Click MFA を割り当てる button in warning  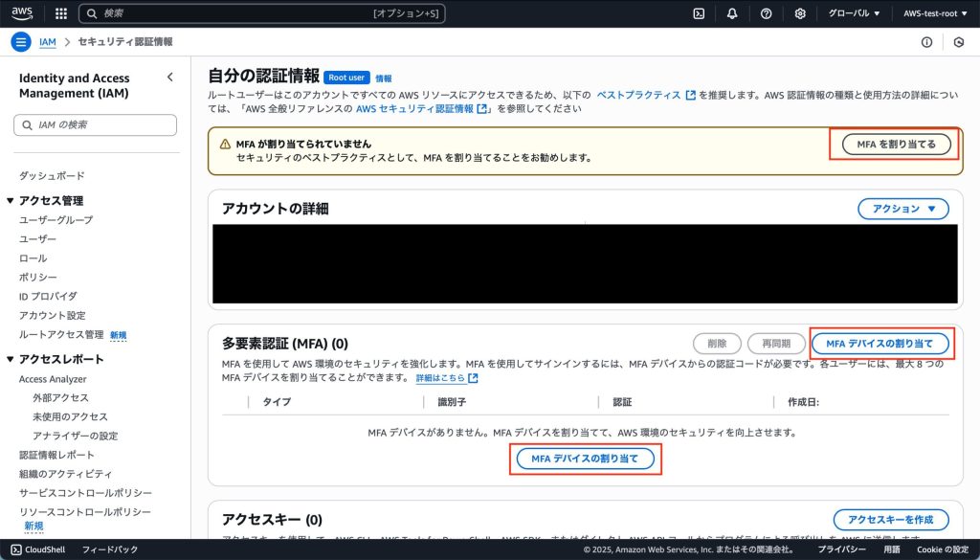tap(896, 144)
